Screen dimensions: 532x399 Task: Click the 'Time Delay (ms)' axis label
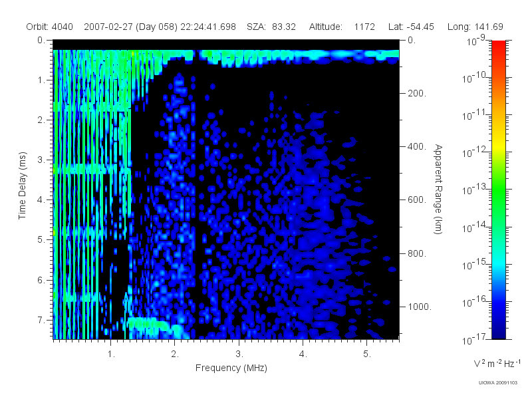[x=23, y=186]
